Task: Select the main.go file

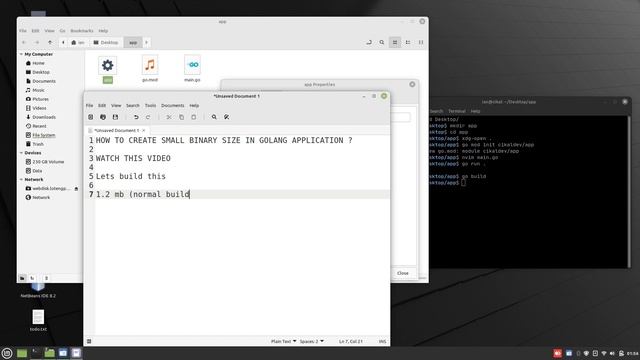Action: 192,69
